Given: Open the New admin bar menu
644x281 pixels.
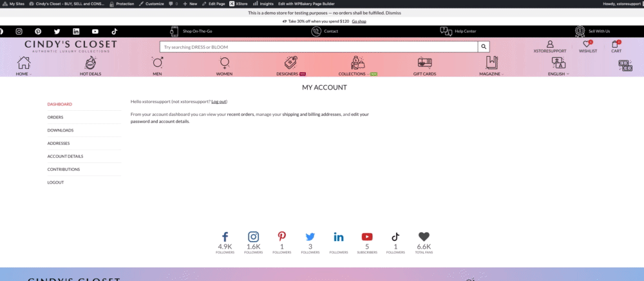Looking at the screenshot, I should click(190, 4).
